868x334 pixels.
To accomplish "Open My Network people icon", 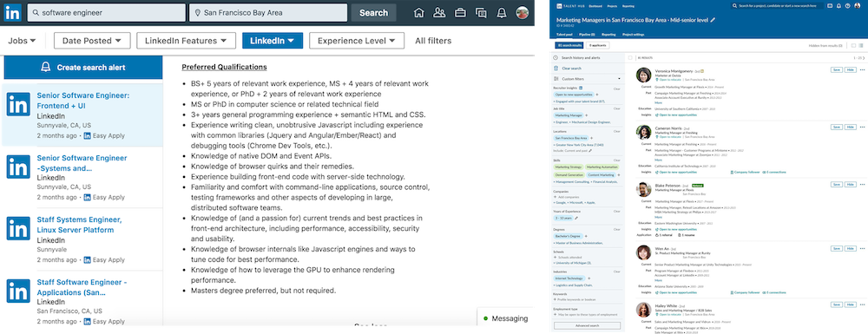I will tap(439, 13).
